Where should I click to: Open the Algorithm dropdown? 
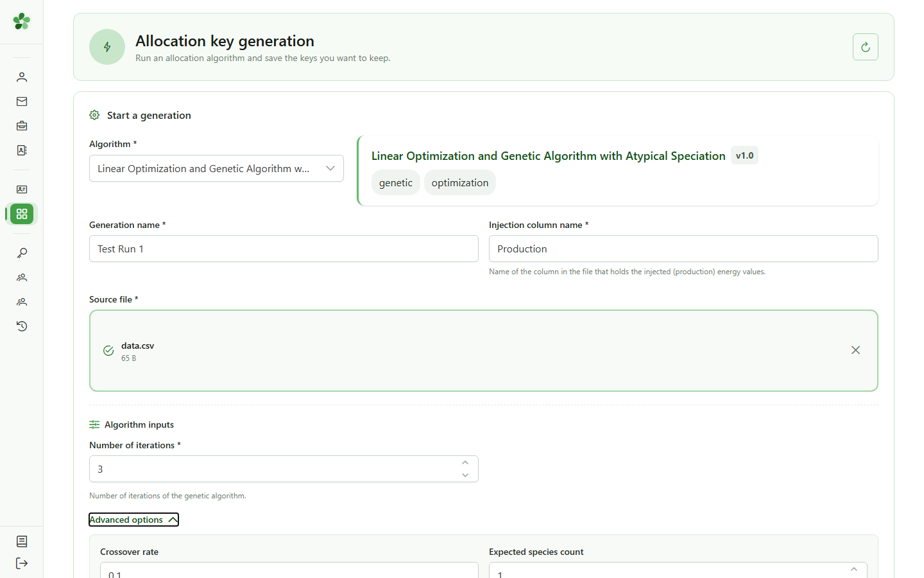tap(216, 168)
